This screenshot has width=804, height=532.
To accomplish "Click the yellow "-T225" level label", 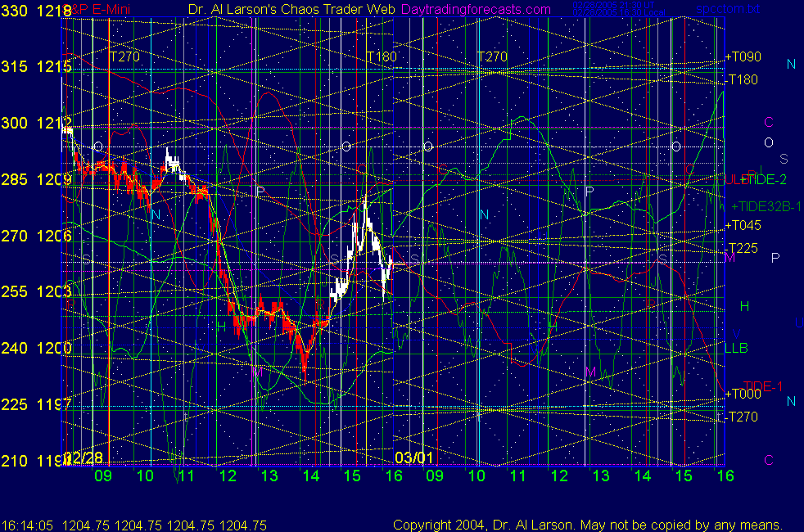I will tap(742, 248).
